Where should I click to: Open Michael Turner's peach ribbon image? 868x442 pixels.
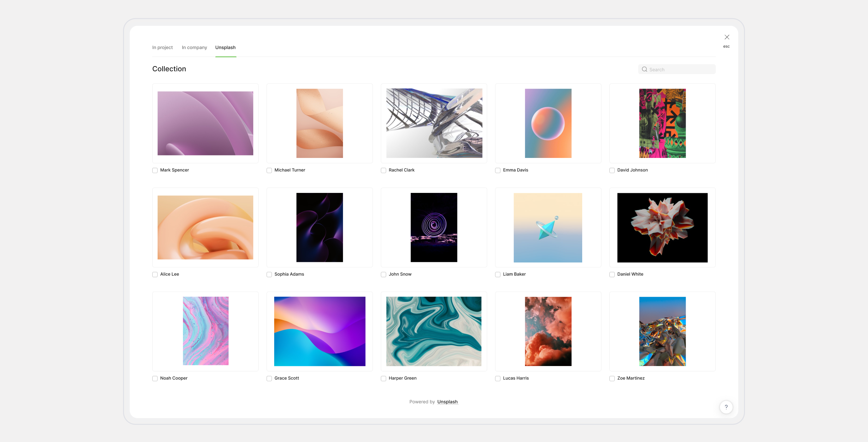(319, 123)
